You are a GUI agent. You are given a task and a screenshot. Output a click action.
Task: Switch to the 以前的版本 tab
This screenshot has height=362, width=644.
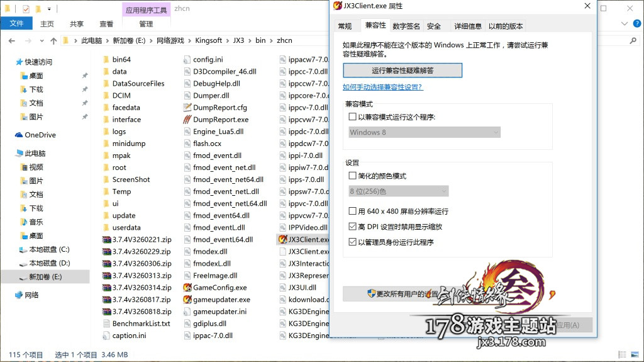(506, 26)
